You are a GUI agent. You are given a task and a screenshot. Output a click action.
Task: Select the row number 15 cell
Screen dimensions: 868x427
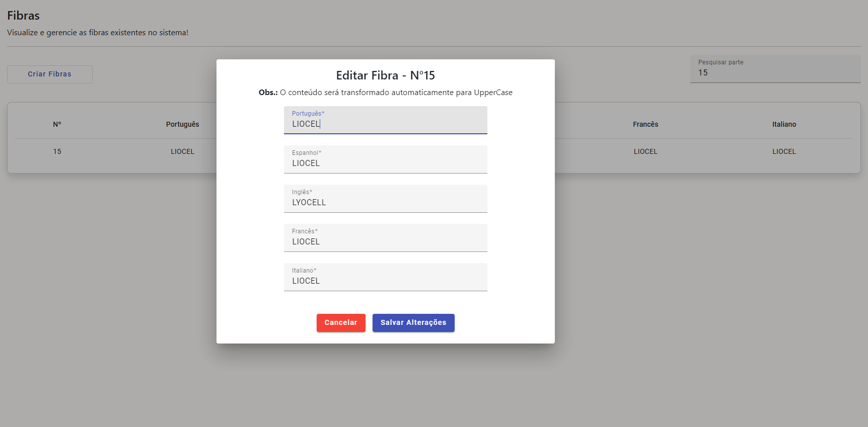57,151
